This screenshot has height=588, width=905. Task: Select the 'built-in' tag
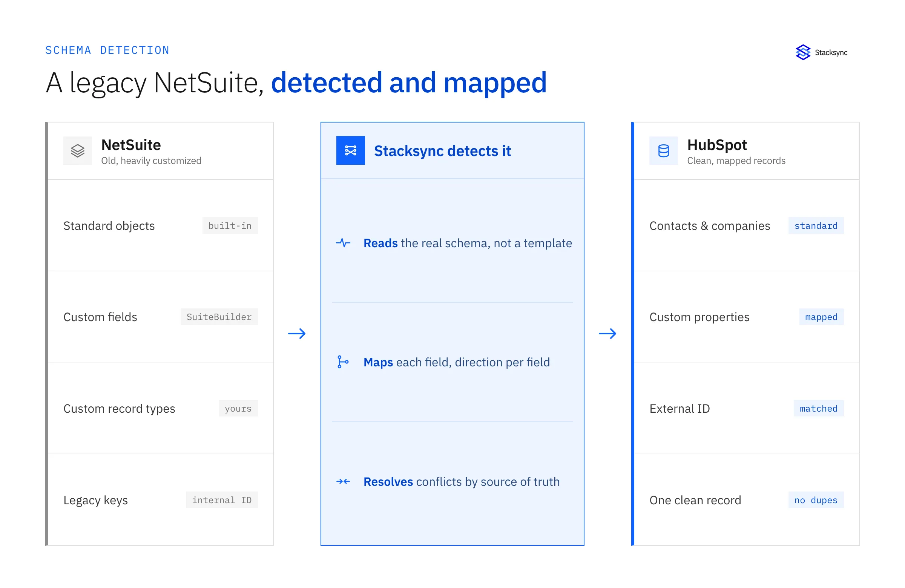pyautogui.click(x=230, y=225)
